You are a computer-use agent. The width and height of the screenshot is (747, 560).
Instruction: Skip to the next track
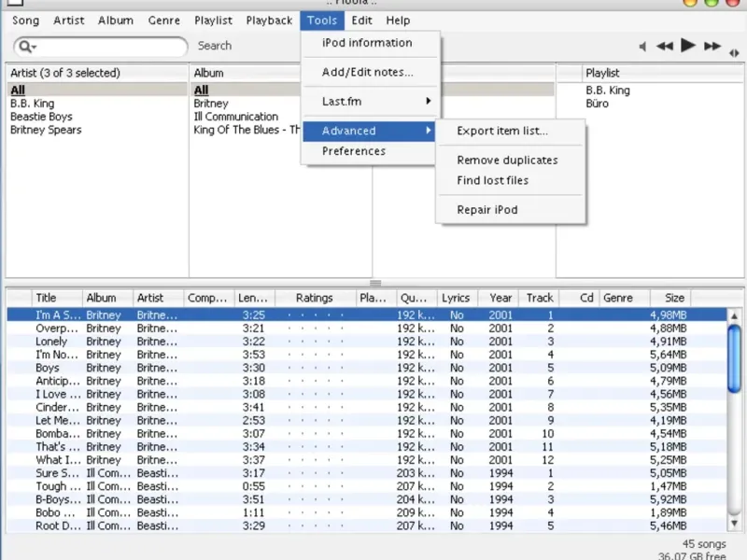(x=712, y=46)
